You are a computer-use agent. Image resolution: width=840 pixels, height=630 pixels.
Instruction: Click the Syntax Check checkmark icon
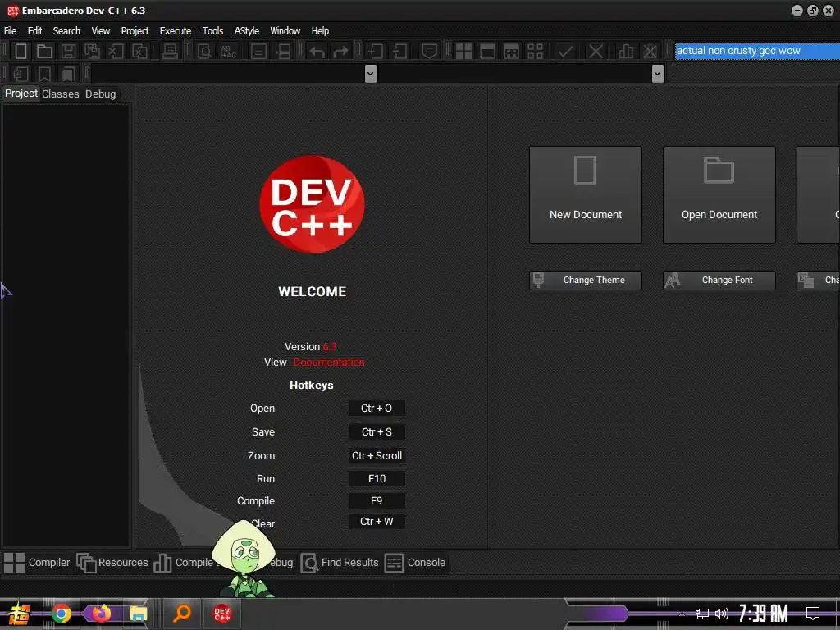point(565,52)
